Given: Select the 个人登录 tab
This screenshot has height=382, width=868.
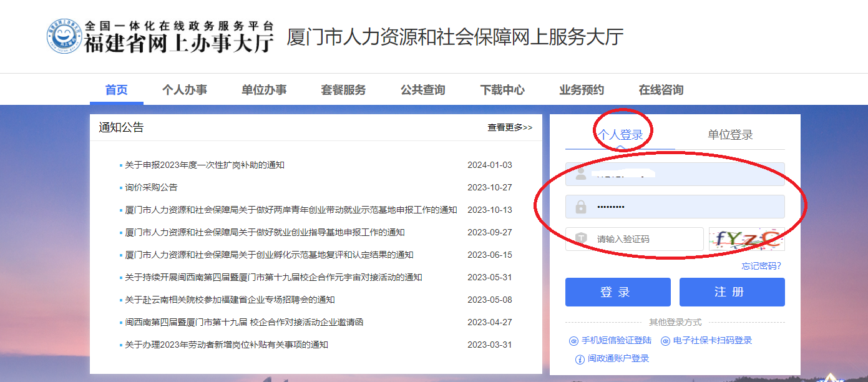Looking at the screenshot, I should point(620,135).
